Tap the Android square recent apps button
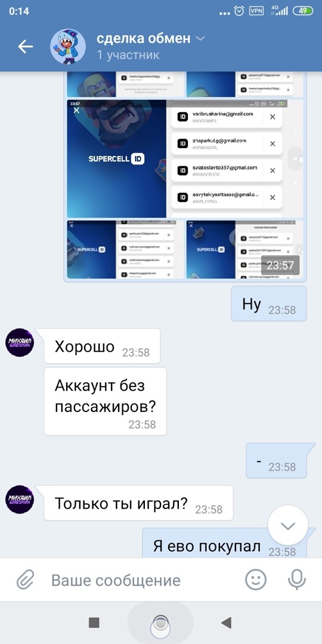 pos(94,623)
